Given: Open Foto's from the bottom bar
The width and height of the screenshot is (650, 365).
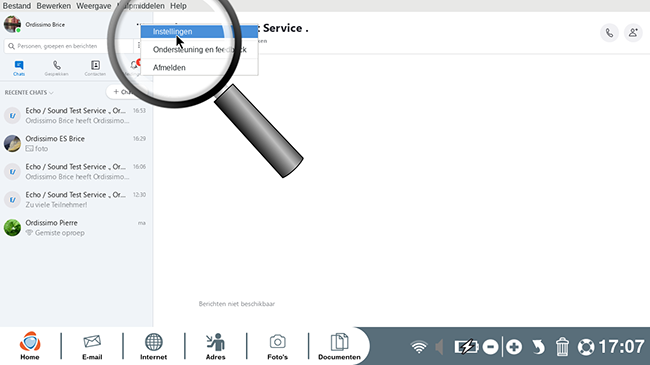Looking at the screenshot, I should click(x=277, y=346).
